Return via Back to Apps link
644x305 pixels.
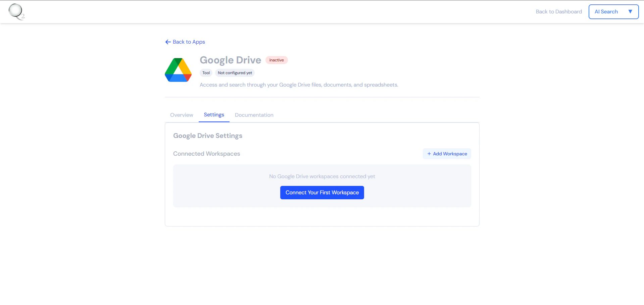coord(185,42)
